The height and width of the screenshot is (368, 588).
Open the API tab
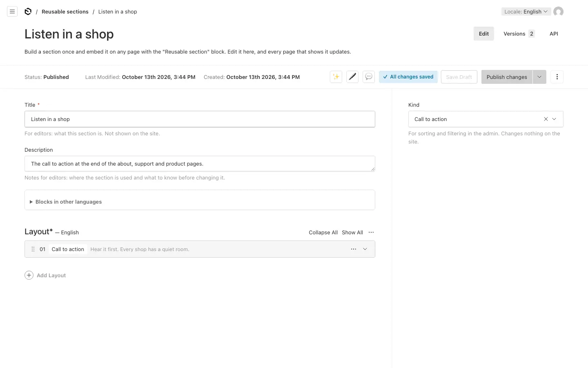coord(554,34)
